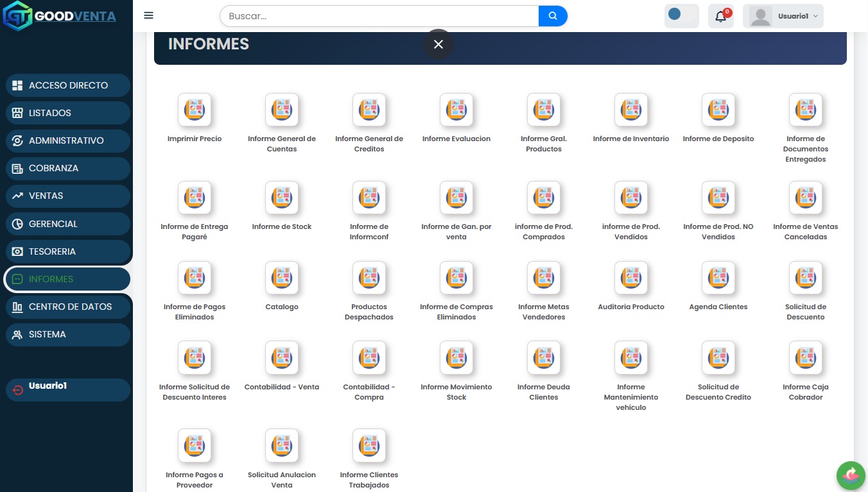
Task: Open TESORERIA sidebar menu
Action: 68,251
